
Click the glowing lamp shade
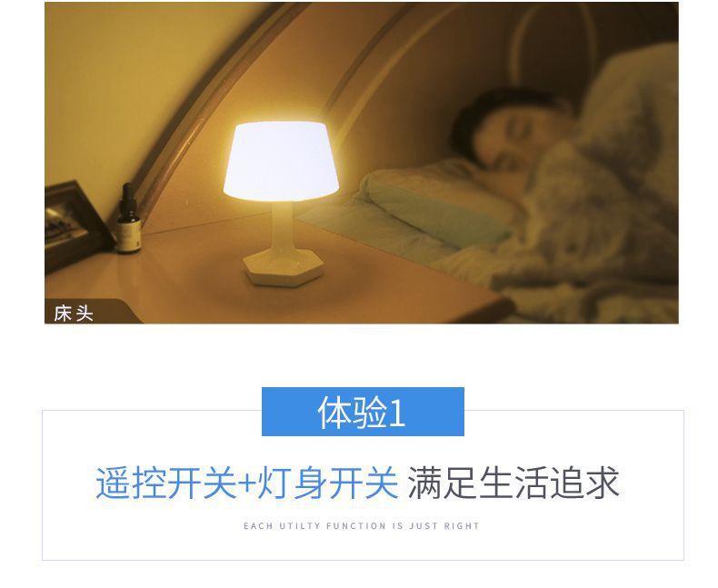[x=282, y=161]
